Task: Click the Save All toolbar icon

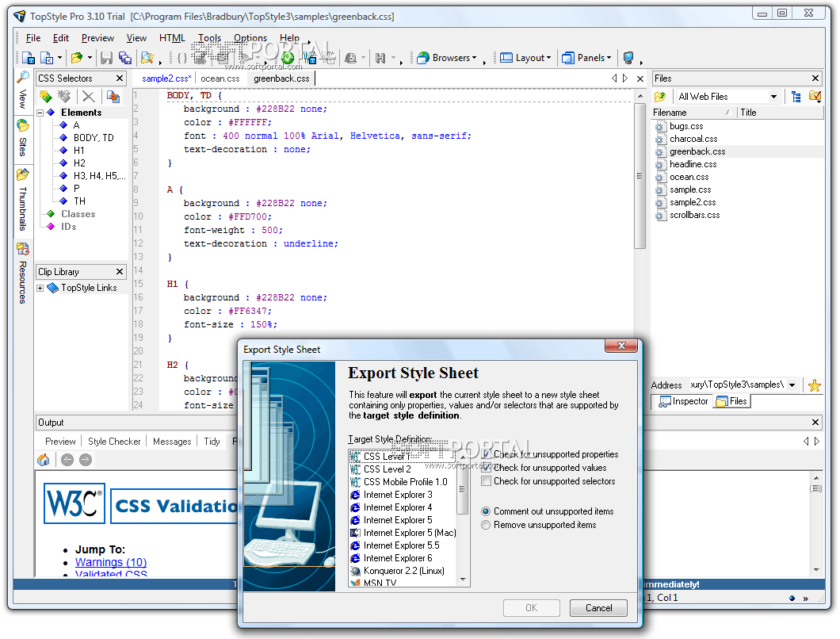Action: pyautogui.click(x=124, y=58)
